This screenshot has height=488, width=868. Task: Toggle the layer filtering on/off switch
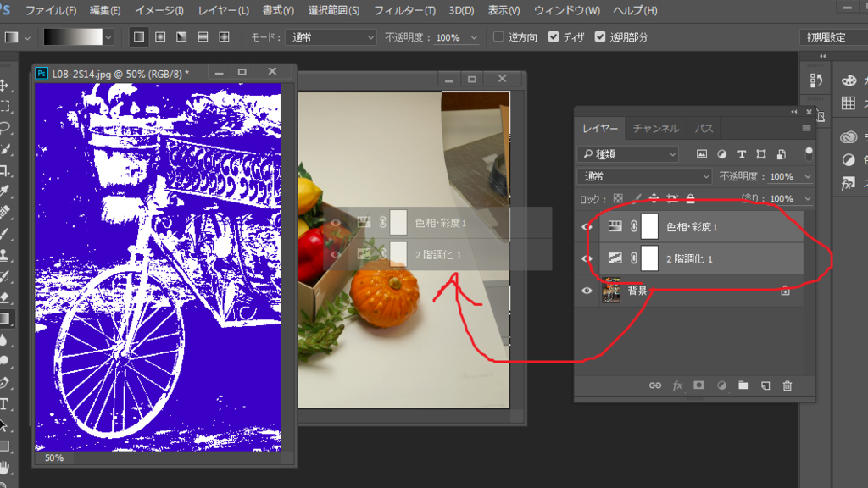tap(809, 154)
